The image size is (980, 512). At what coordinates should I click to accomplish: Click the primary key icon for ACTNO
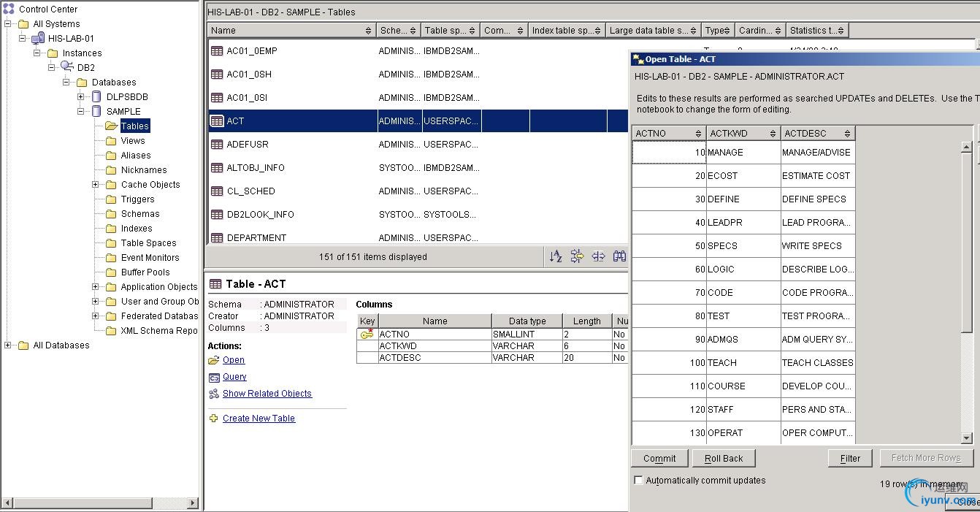pyautogui.click(x=367, y=334)
